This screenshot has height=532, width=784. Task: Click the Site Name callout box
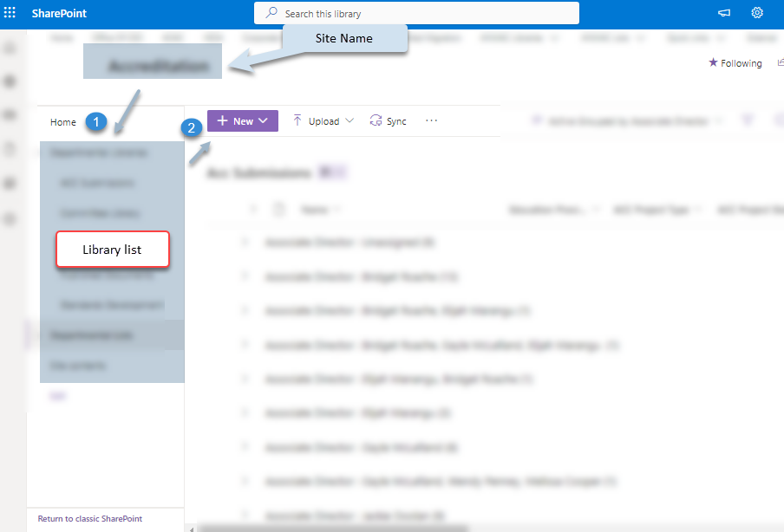click(344, 39)
